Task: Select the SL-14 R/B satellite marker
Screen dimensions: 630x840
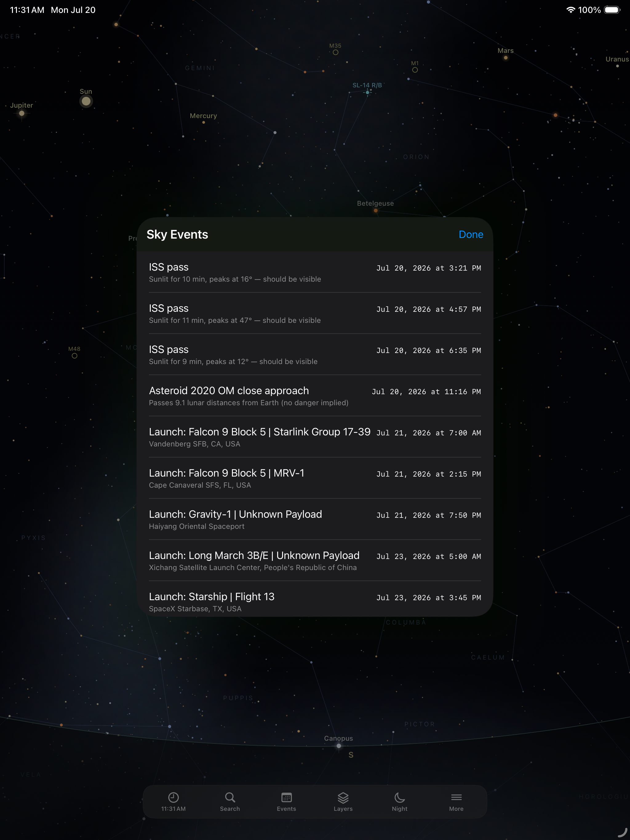Action: click(x=367, y=92)
